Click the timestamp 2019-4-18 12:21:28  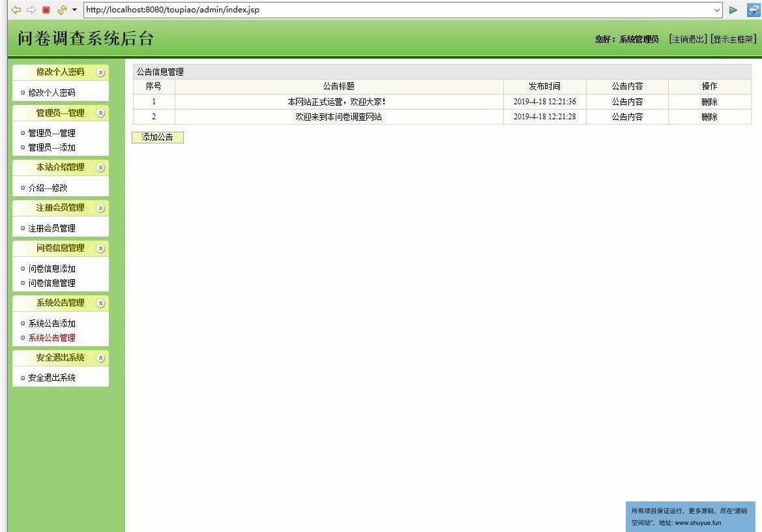[544, 117]
